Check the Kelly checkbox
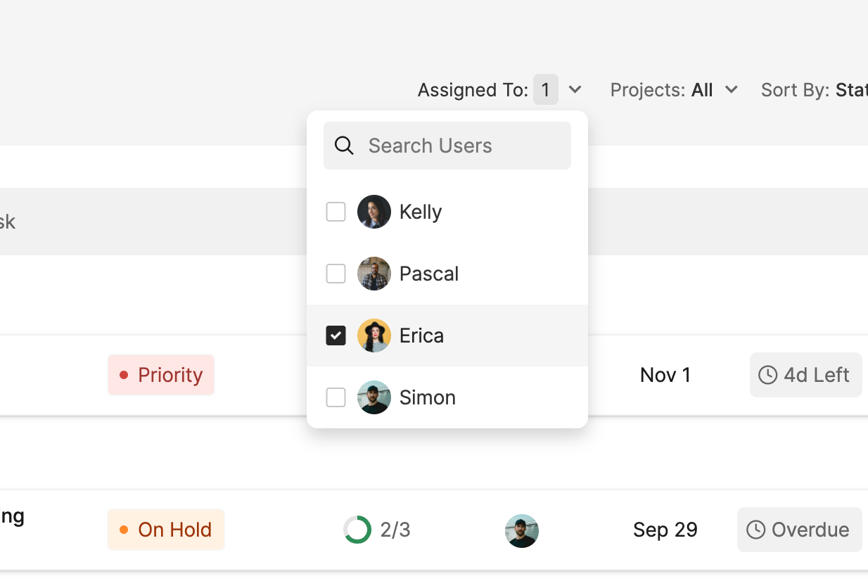868x588 pixels. click(x=336, y=212)
